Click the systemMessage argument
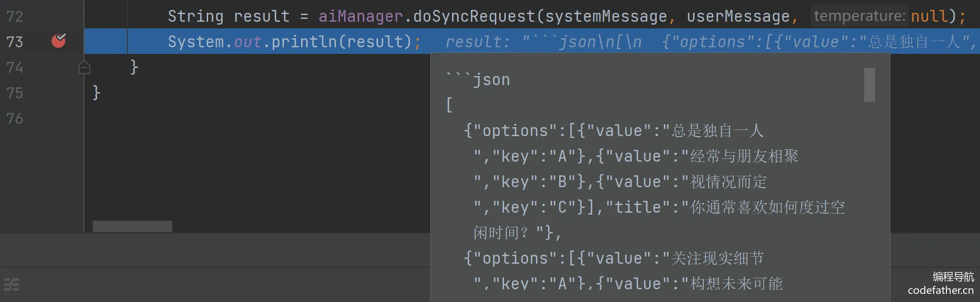 pos(606,17)
